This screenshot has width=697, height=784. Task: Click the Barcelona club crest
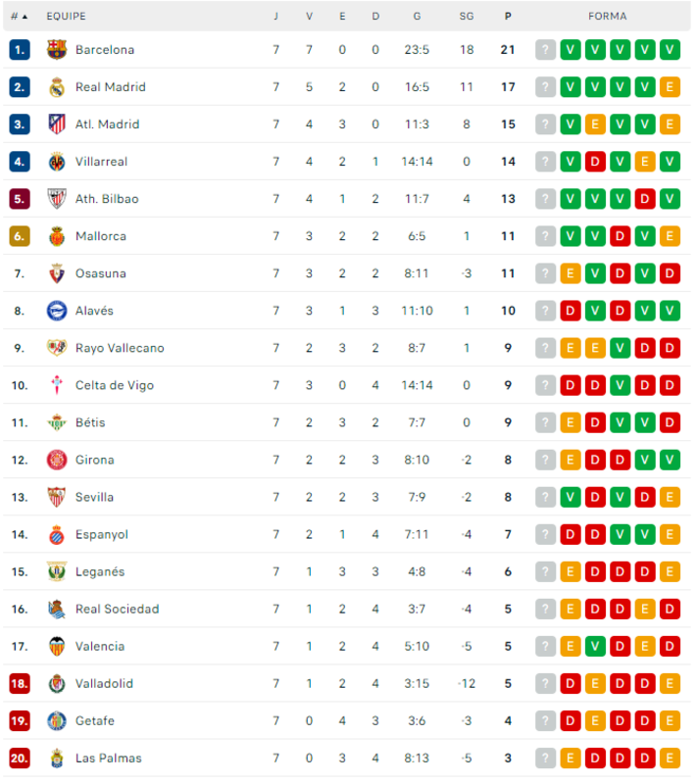(57, 50)
